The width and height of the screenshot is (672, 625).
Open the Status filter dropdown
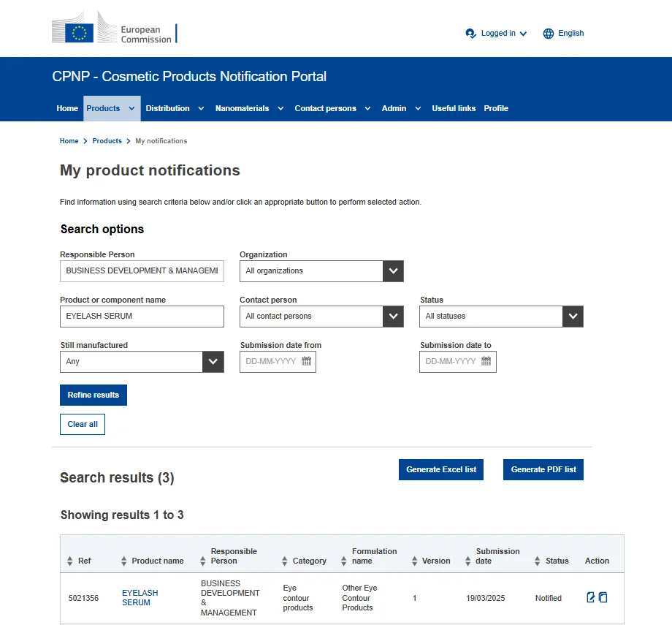(x=573, y=317)
